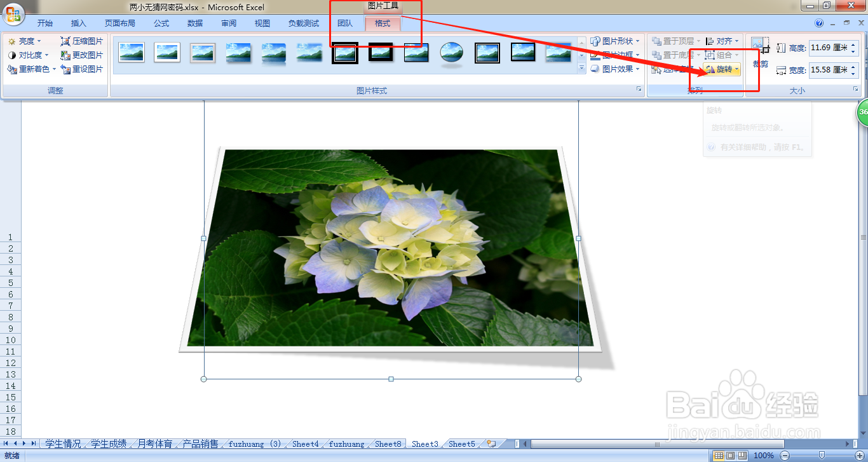Click the 重设图片 reset picture button
This screenshot has width=868, height=462.
click(82, 69)
